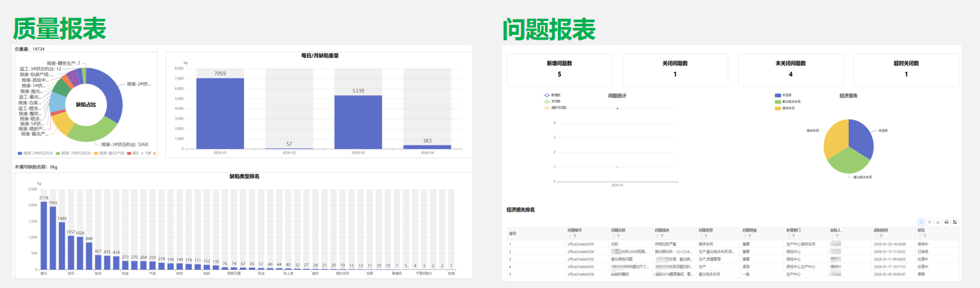Open column settings icon in table toolbar
This screenshot has width=980, height=288.
(x=955, y=223)
